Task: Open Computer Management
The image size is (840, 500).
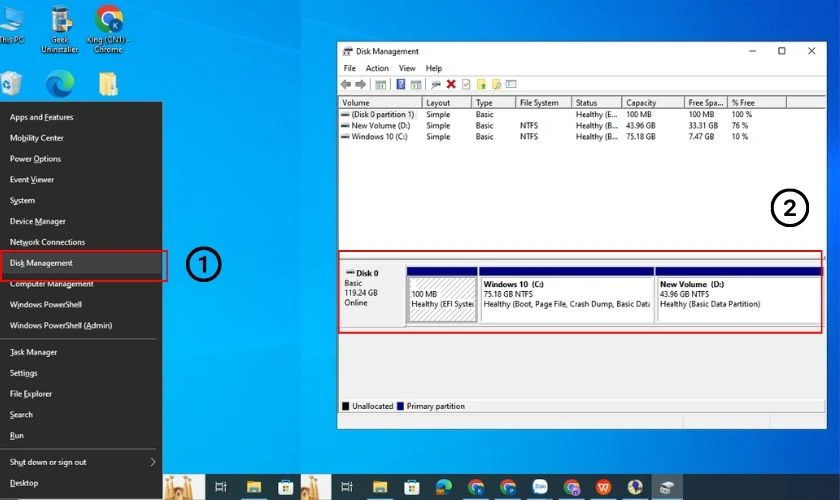Action: click(x=81, y=284)
